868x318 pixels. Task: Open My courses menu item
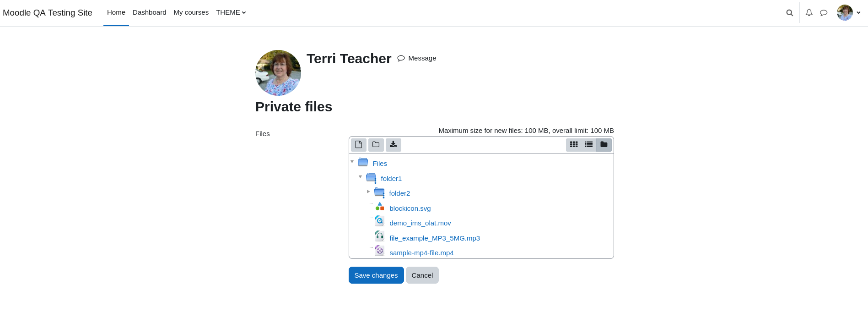(x=191, y=12)
